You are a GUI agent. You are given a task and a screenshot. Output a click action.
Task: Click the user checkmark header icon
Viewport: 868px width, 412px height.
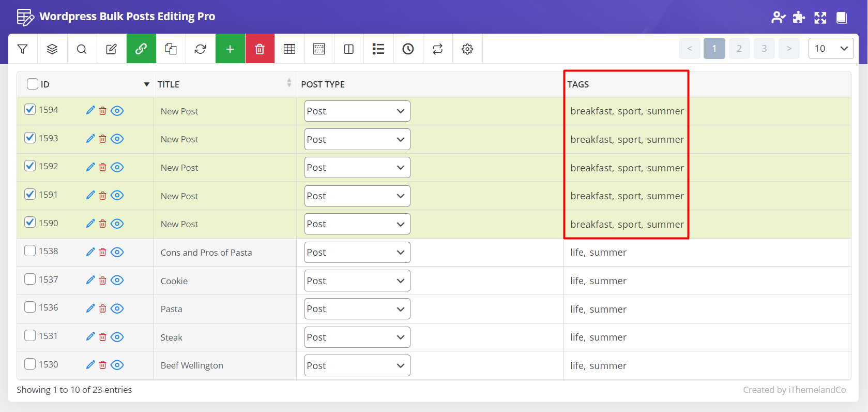[778, 17]
